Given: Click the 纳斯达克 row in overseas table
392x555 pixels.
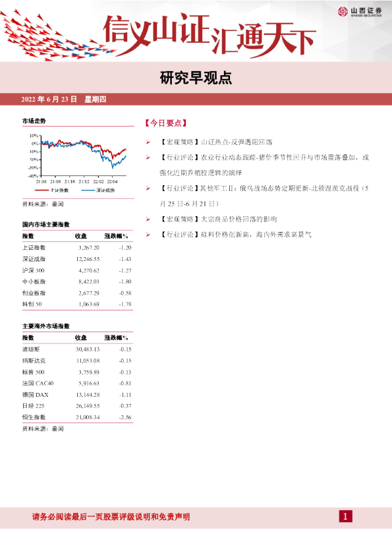Looking at the screenshot, I should coord(78,361).
